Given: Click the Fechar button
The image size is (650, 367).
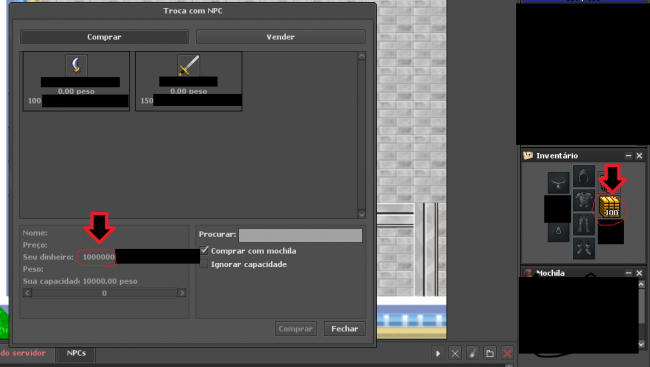Looking at the screenshot, I should [344, 328].
